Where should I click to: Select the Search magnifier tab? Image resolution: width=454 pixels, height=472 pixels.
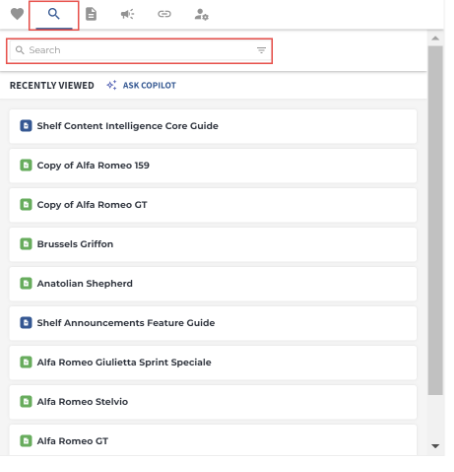click(54, 14)
